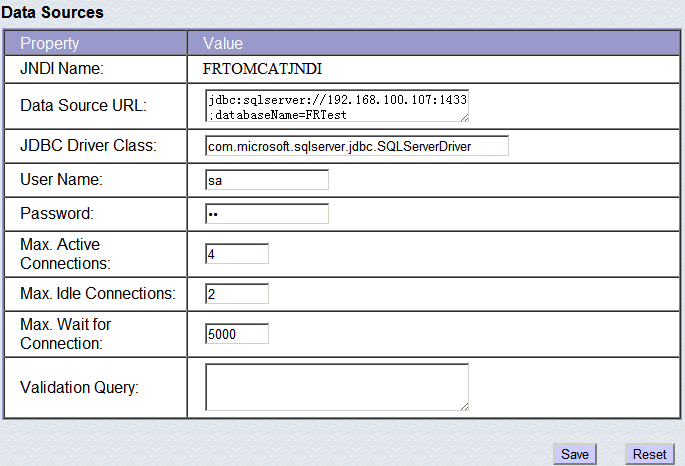Click the Validation Query resize handle

(x=464, y=406)
